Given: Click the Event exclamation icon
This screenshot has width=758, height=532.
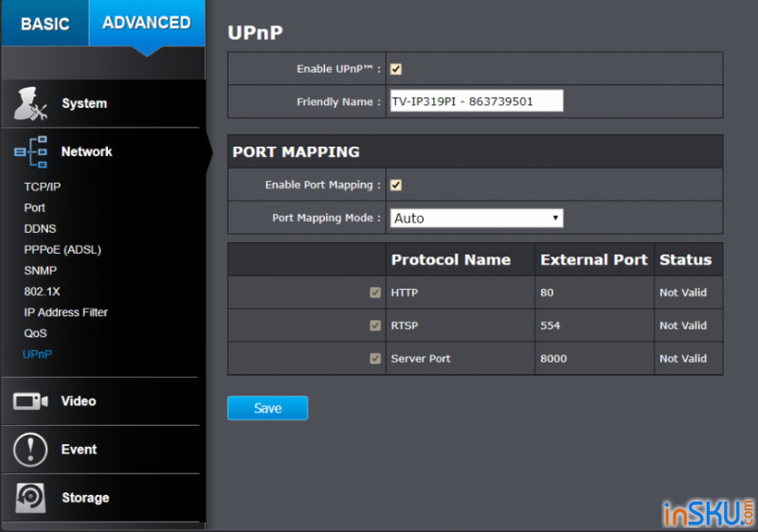Looking at the screenshot, I should (30, 450).
